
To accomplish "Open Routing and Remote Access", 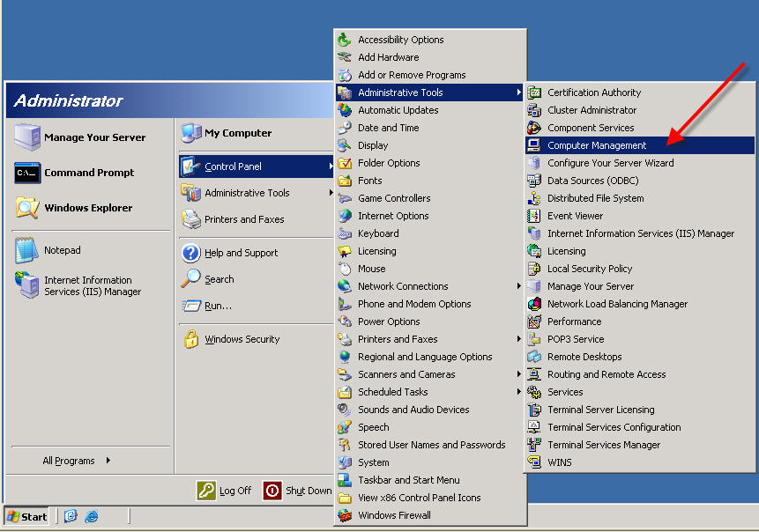I will pos(639,374).
